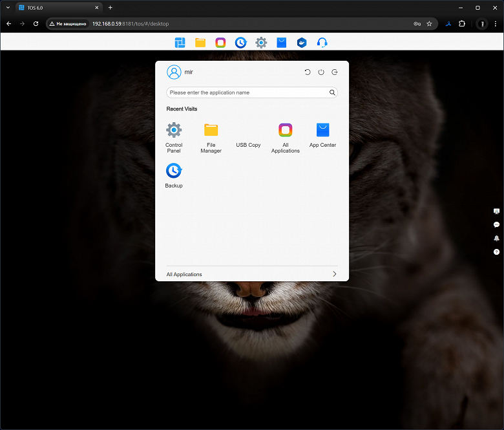Image resolution: width=504 pixels, height=430 pixels.
Task: Close the TOS 6.0 tab
Action: 97,8
